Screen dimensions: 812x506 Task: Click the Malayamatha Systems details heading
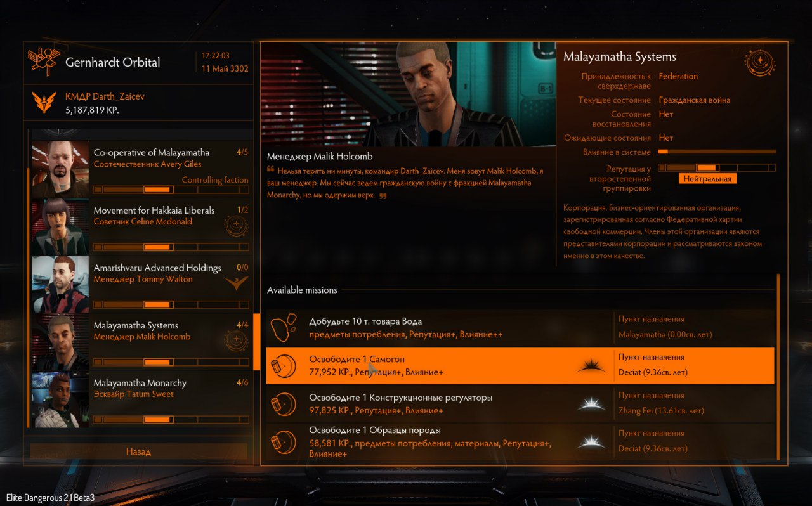[x=620, y=57]
